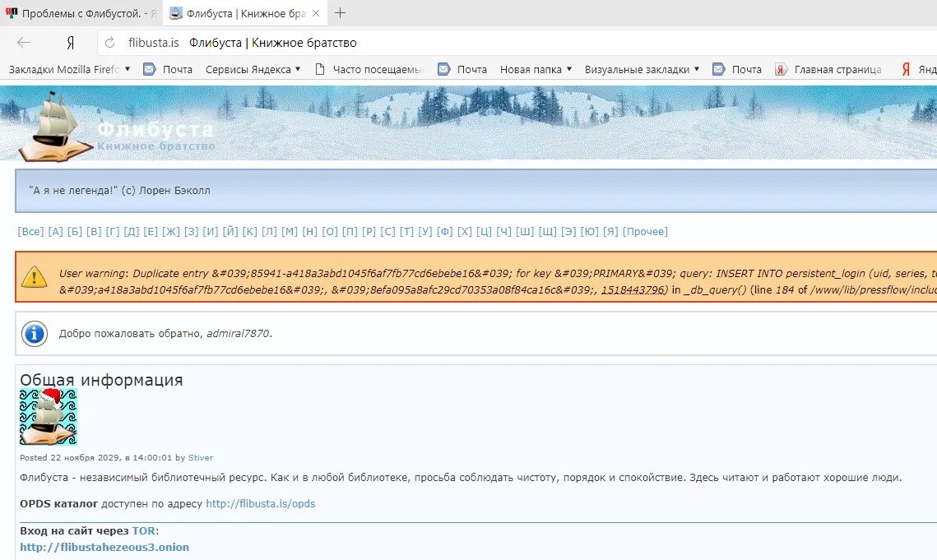Close the Флибуста tab
The image size is (937, 560).
(x=316, y=13)
